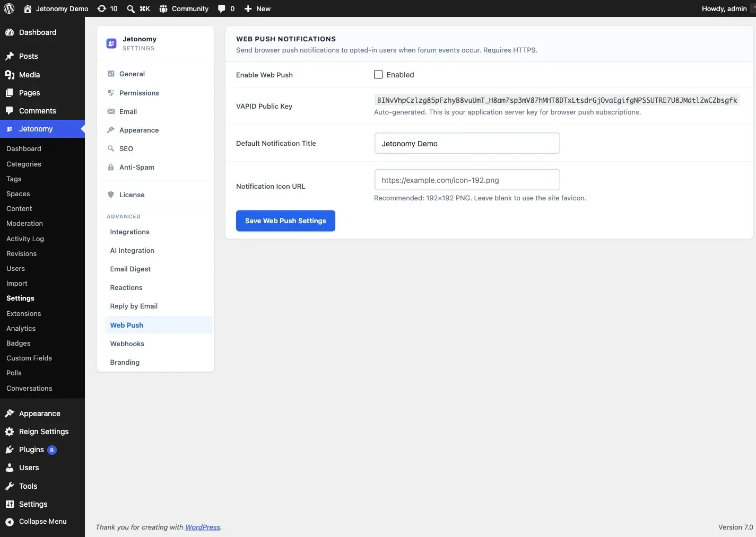
Task: Click the Reign Settings gear icon
Action: click(10, 432)
